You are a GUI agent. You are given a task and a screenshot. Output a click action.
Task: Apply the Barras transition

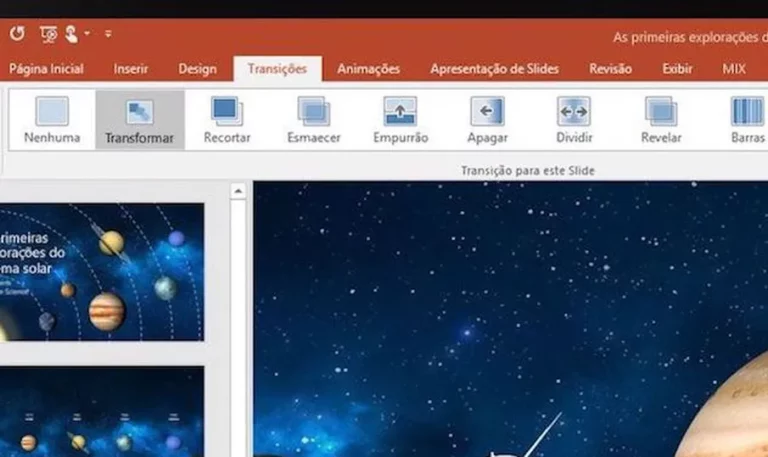(747, 120)
